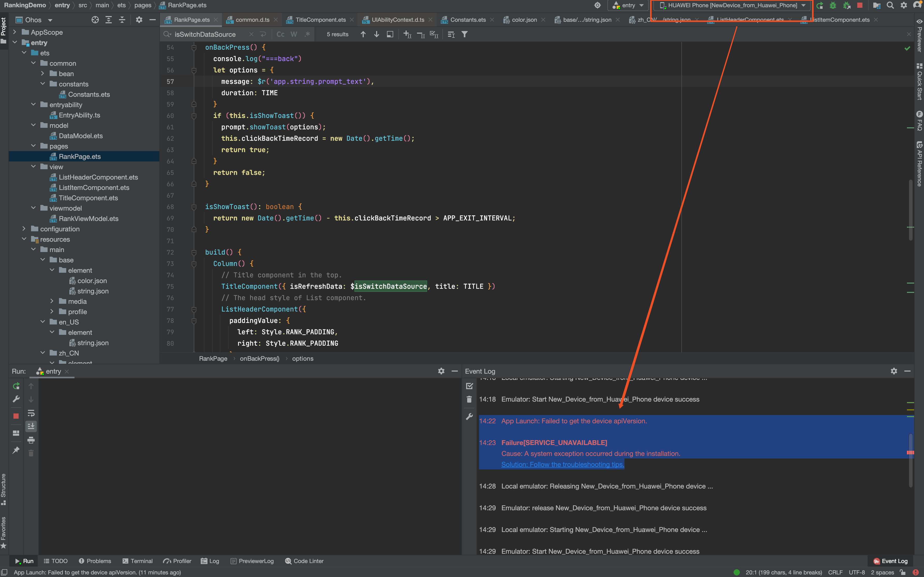Clear all Event Log notifications
This screenshot has width=924, height=577.
click(469, 400)
